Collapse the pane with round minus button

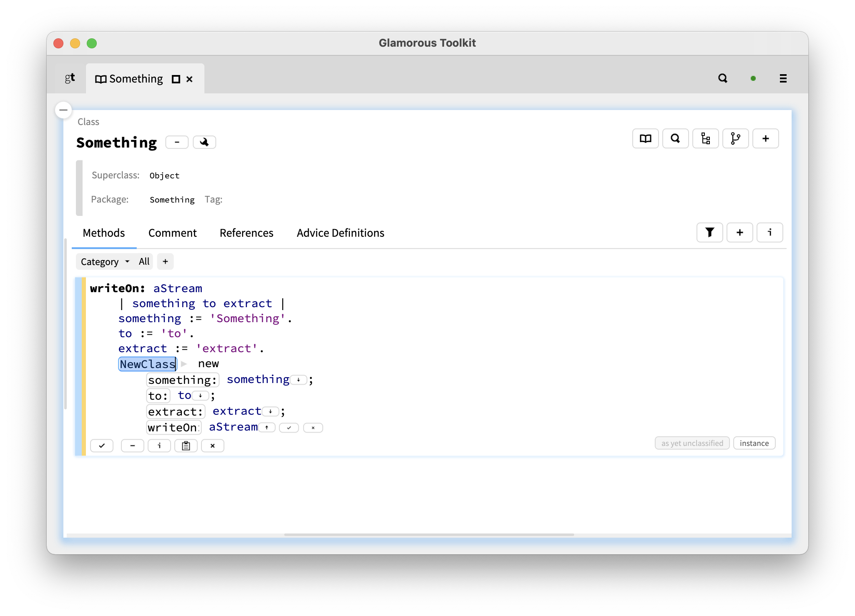click(63, 110)
